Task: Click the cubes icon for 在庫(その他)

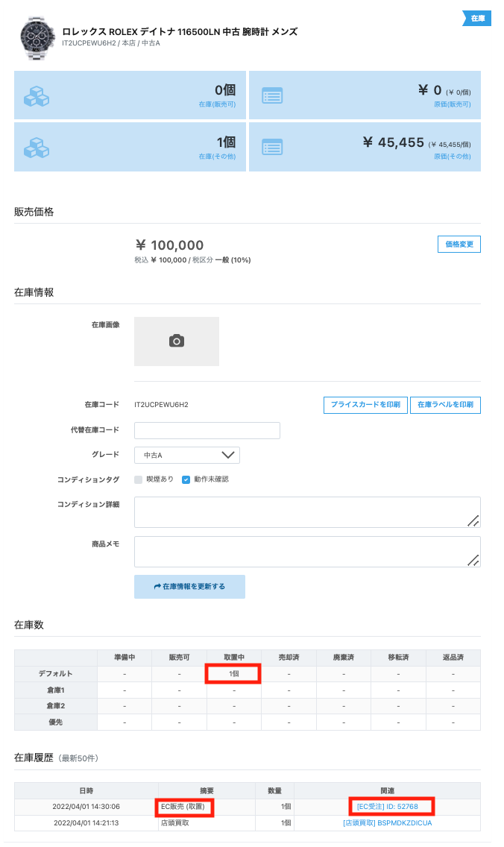Action: [x=37, y=148]
